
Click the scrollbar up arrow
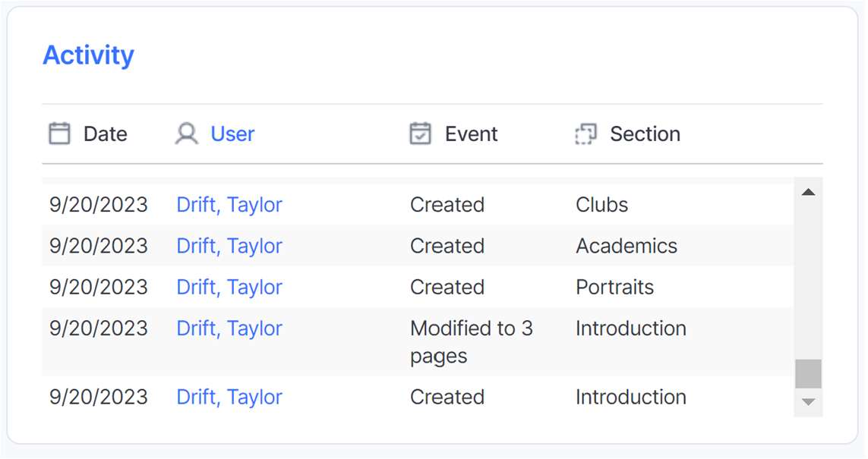pos(808,193)
